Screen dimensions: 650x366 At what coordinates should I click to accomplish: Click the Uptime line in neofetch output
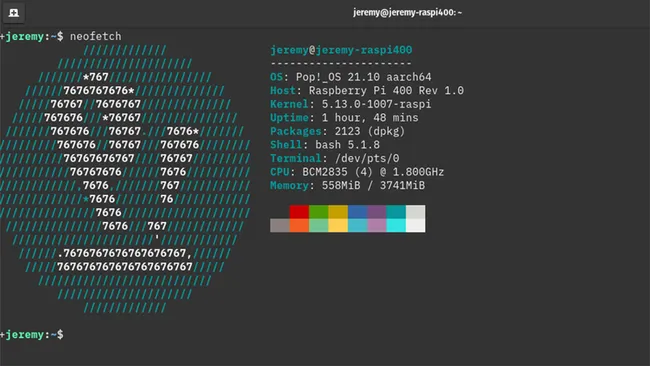(x=344, y=118)
